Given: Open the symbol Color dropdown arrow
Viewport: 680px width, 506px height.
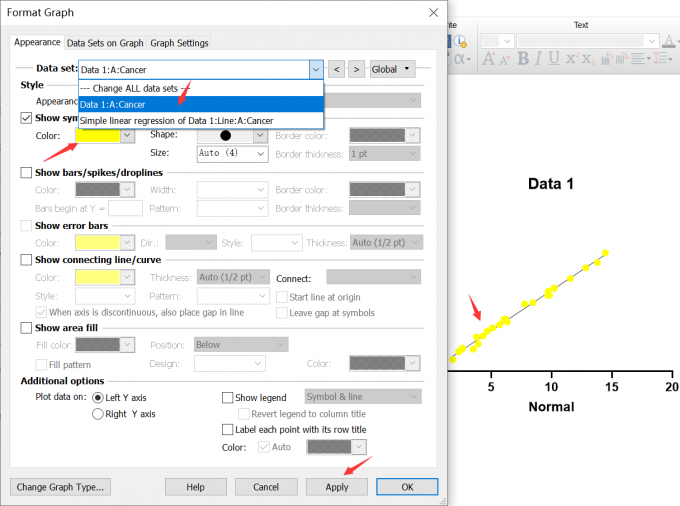Looking at the screenshot, I should pos(127,135).
